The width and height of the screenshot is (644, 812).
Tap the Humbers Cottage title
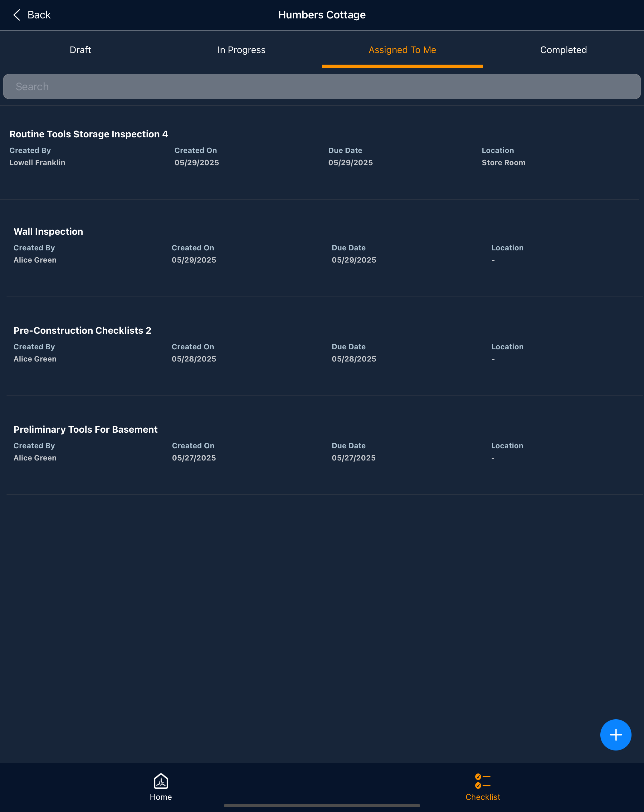(322, 15)
